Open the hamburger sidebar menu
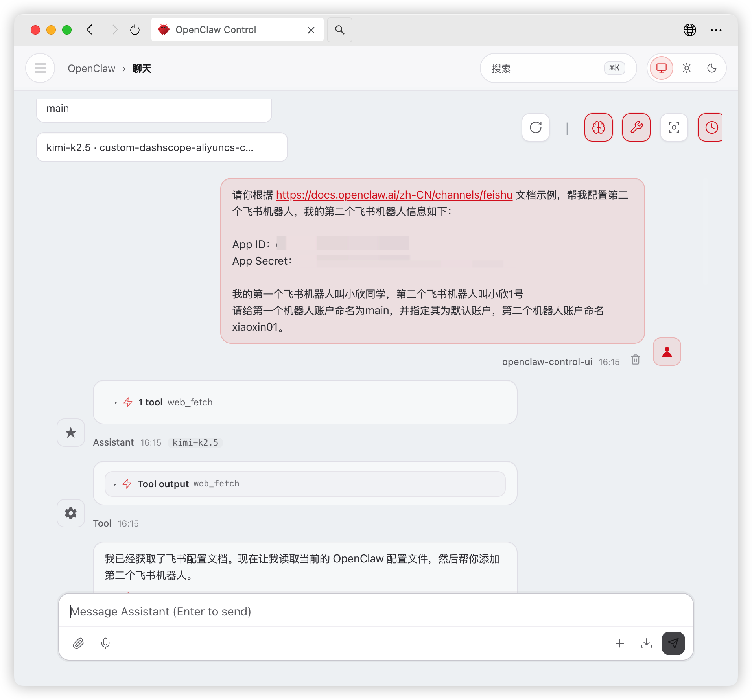This screenshot has height=700, width=752. tap(40, 68)
